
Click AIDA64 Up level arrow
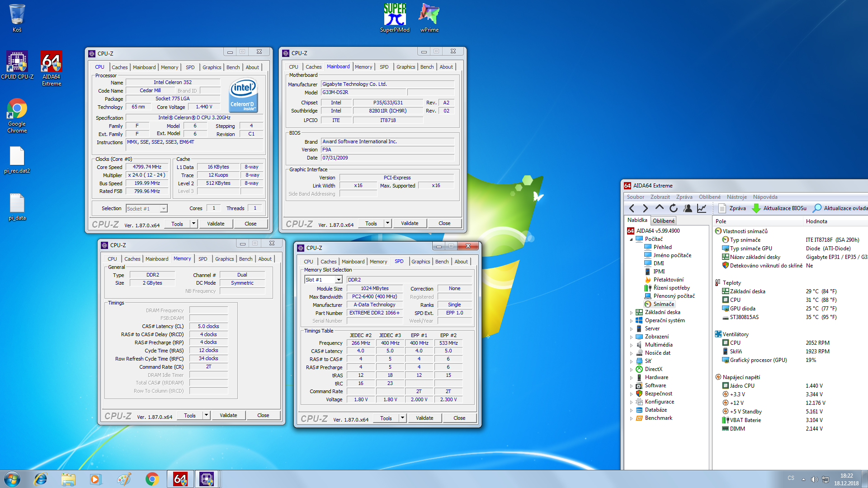[x=660, y=208]
